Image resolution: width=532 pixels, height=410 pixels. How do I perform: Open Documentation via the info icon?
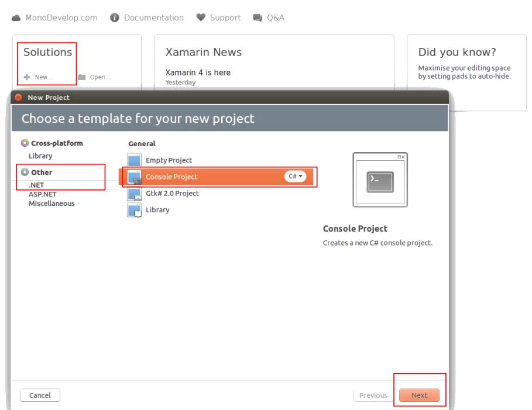point(115,18)
